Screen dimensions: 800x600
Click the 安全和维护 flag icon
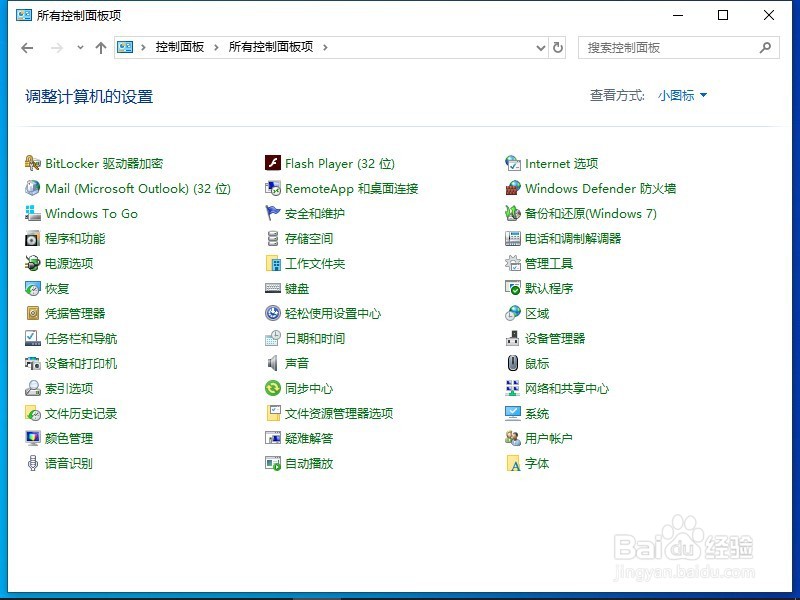pos(273,213)
